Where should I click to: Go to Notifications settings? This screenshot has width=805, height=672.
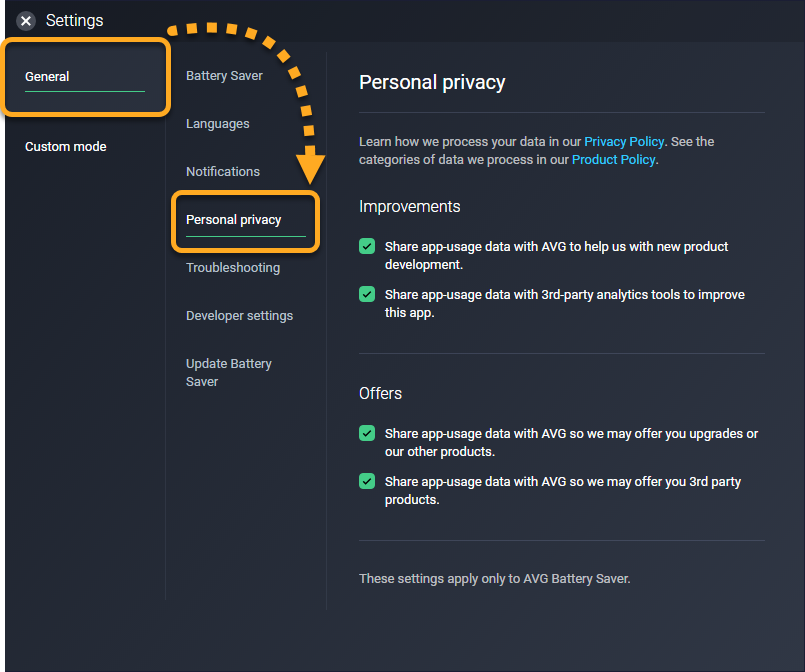tap(223, 172)
